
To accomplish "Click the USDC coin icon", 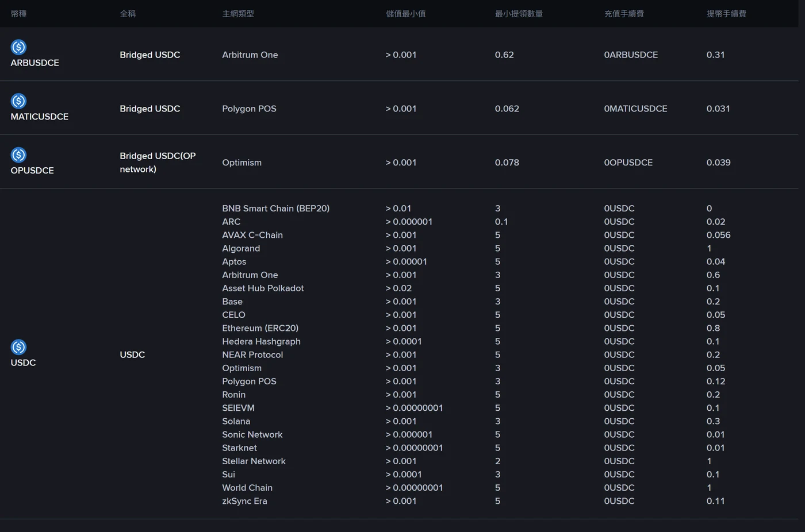I will coord(18,347).
